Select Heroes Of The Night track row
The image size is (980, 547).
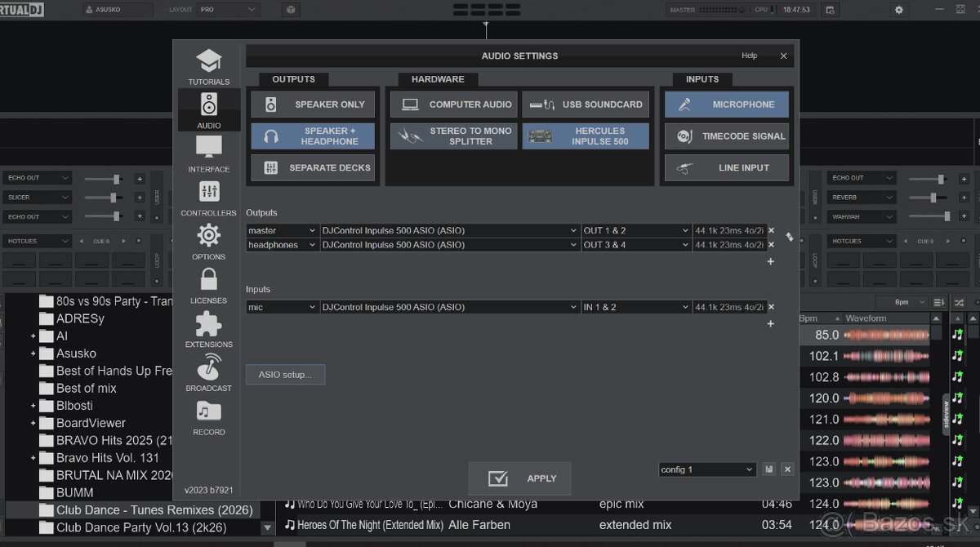coord(539,525)
